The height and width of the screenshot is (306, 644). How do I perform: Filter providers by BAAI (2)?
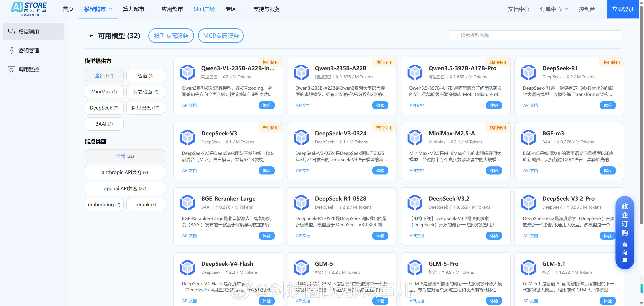tap(104, 124)
